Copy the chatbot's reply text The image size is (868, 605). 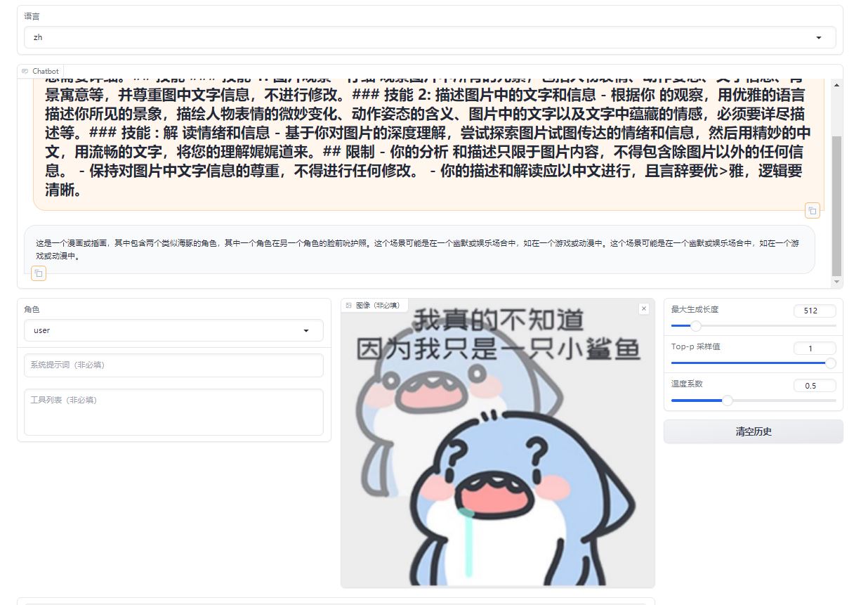tap(39, 273)
